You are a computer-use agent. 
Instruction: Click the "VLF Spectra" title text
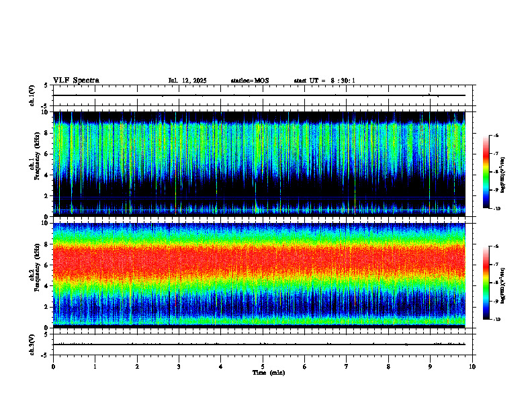point(76,81)
